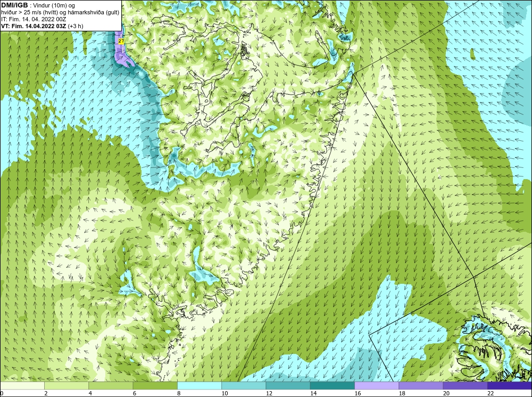Click the yellow 27 gust marker
The height and width of the screenshot is (397, 532).
[x=121, y=41]
